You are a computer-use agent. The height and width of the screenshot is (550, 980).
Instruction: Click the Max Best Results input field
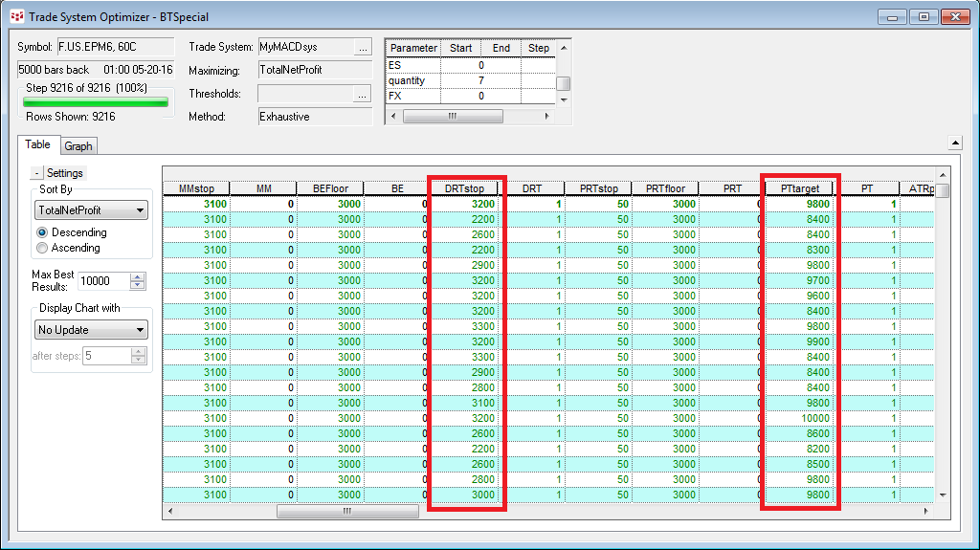103,281
